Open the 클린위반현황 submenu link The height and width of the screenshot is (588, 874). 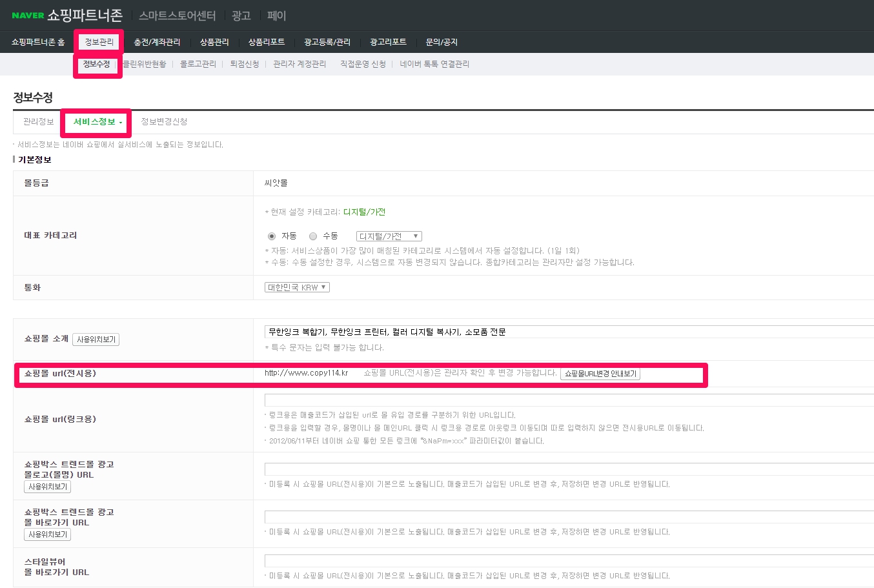(x=145, y=64)
